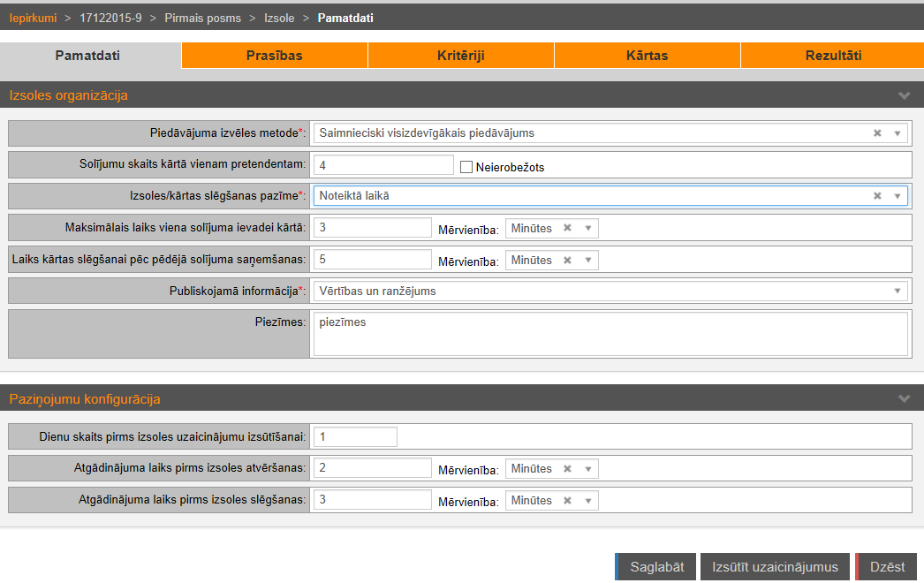
Task: Click the Saglabāt button
Action: tap(656, 567)
